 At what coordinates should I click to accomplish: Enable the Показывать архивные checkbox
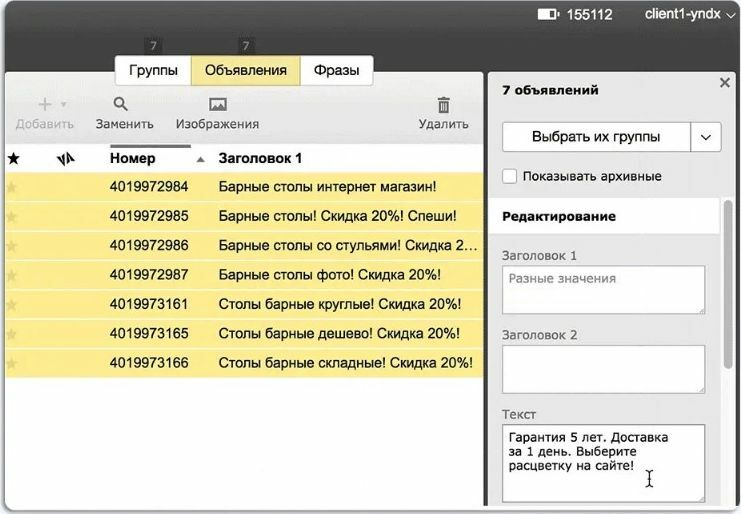point(509,176)
